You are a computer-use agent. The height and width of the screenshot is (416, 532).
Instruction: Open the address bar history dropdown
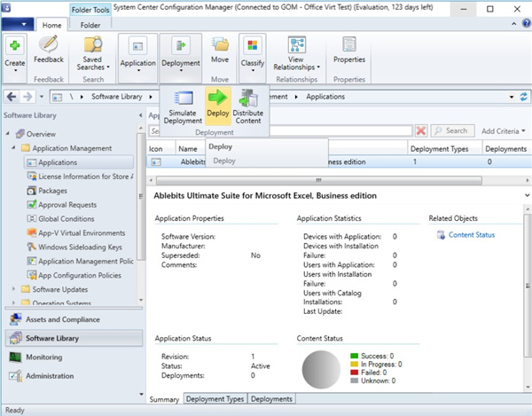pyautogui.click(x=512, y=97)
